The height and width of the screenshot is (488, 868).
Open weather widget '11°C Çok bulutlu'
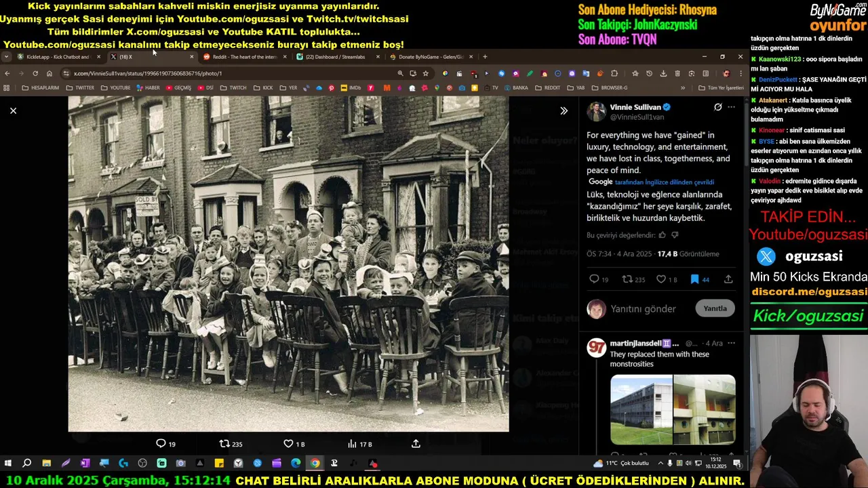[621, 464]
